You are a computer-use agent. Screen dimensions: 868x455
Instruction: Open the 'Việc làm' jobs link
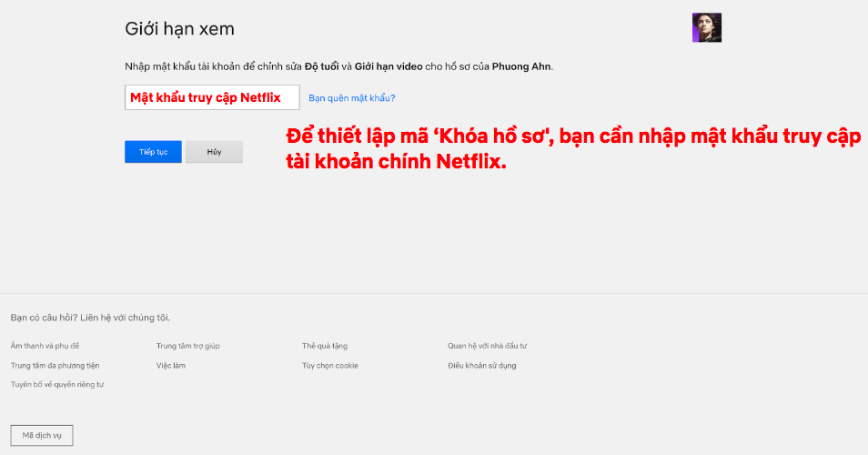coord(171,365)
